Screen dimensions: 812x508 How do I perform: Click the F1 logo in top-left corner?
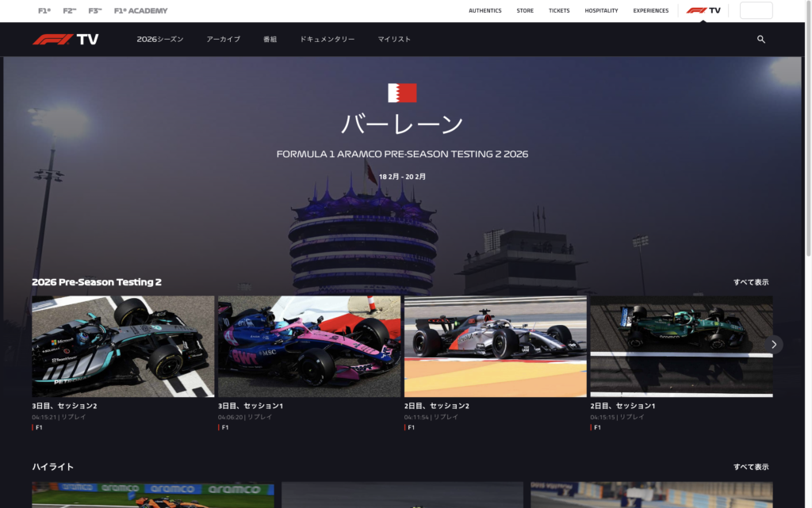(44, 11)
